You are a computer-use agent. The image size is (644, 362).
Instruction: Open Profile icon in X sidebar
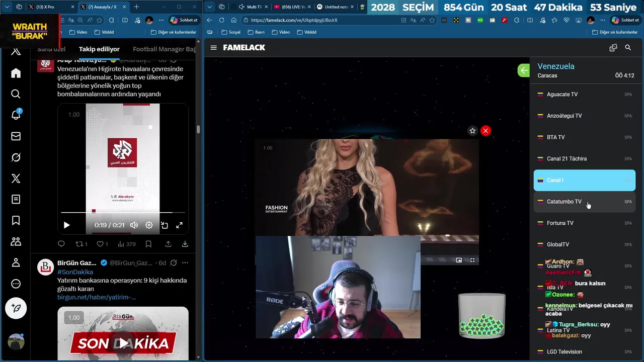pyautogui.click(x=16, y=263)
